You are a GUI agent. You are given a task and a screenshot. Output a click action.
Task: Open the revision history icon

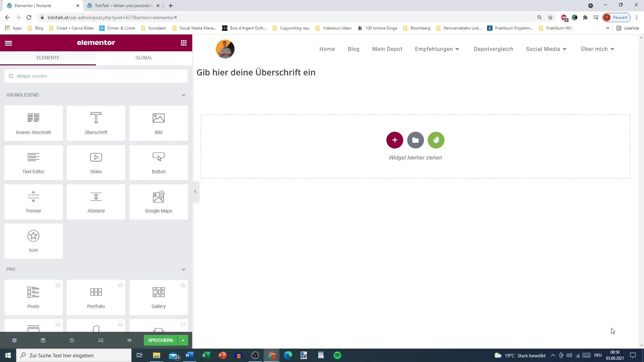click(x=72, y=340)
